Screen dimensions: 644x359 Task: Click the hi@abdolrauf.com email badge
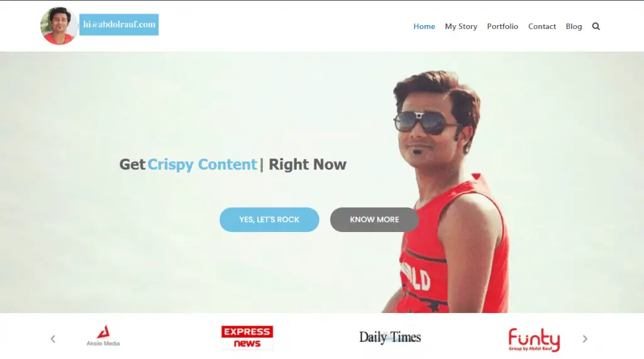point(119,25)
